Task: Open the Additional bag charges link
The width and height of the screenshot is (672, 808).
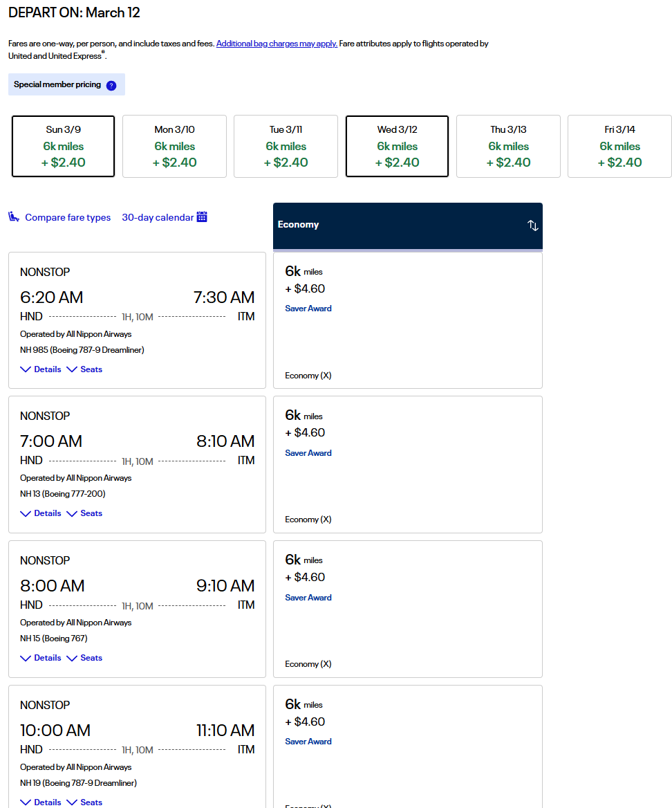Action: point(277,44)
